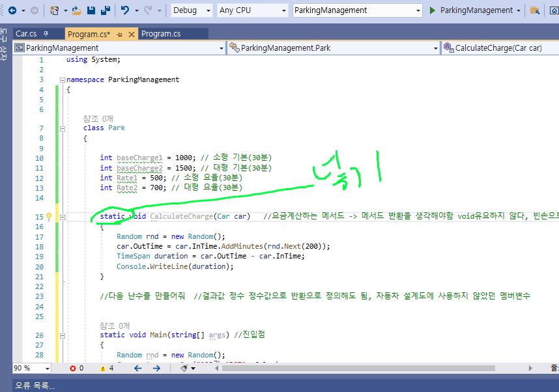Click the baseCharge2 identifier

(x=139, y=168)
